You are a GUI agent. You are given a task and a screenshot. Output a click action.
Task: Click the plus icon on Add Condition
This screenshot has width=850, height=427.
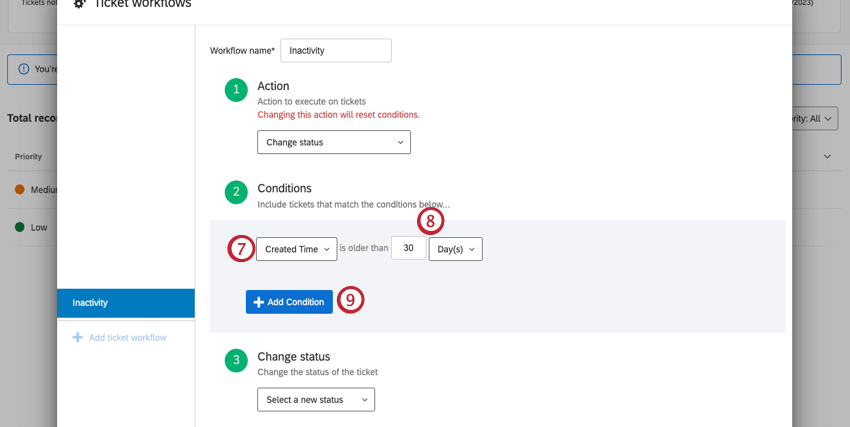258,302
